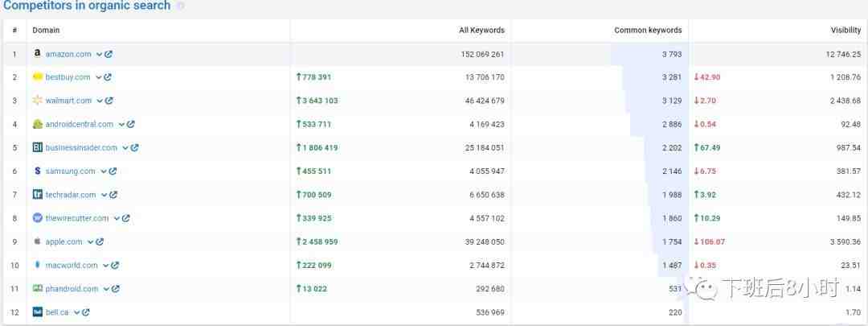Click the macworld.com domain link
This screenshot has height=326, width=868.
coord(72,266)
